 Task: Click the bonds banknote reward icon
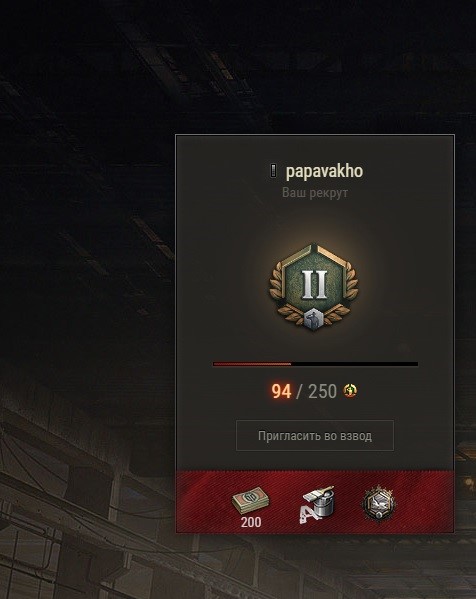[x=251, y=500]
